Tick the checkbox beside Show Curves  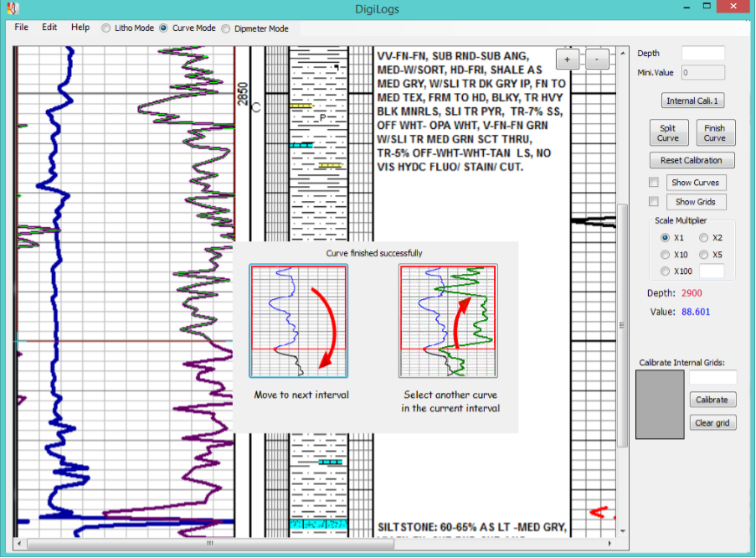tap(654, 183)
